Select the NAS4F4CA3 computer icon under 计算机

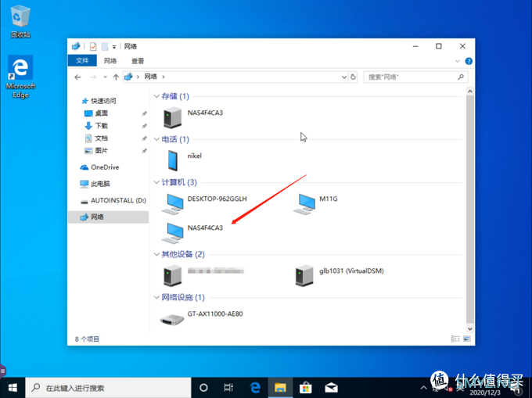tap(172, 233)
